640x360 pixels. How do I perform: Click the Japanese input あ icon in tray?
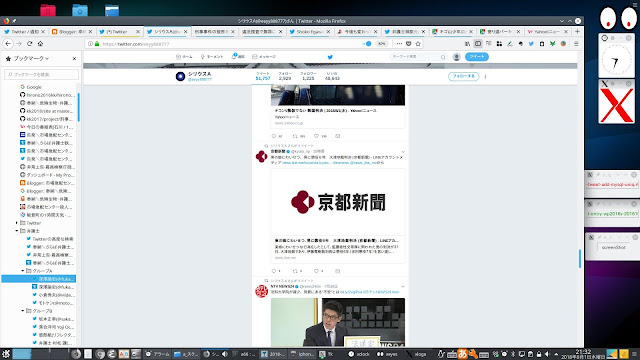(x=462, y=354)
